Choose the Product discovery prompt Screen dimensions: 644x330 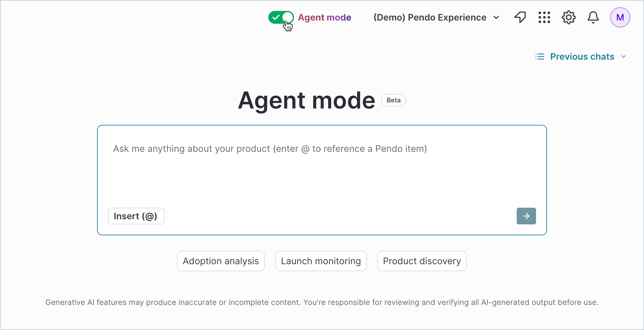pyautogui.click(x=422, y=261)
